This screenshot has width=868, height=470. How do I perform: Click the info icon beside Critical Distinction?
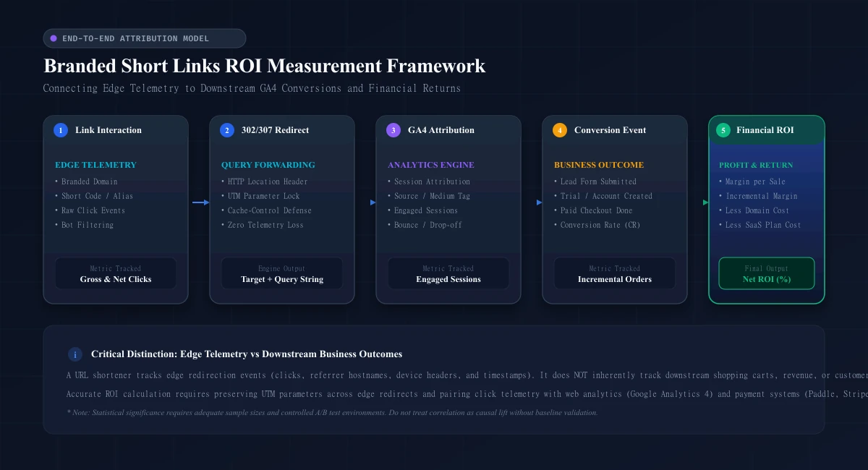(75, 354)
